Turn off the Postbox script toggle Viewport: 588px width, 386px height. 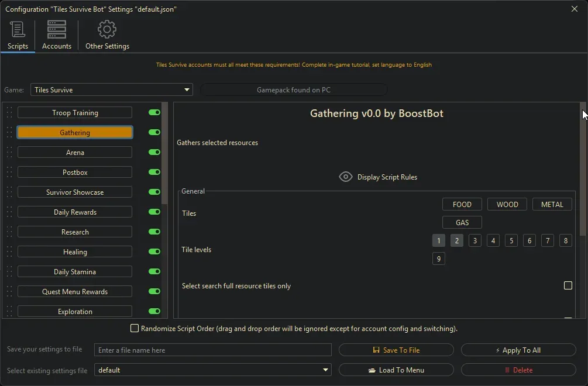154,173
